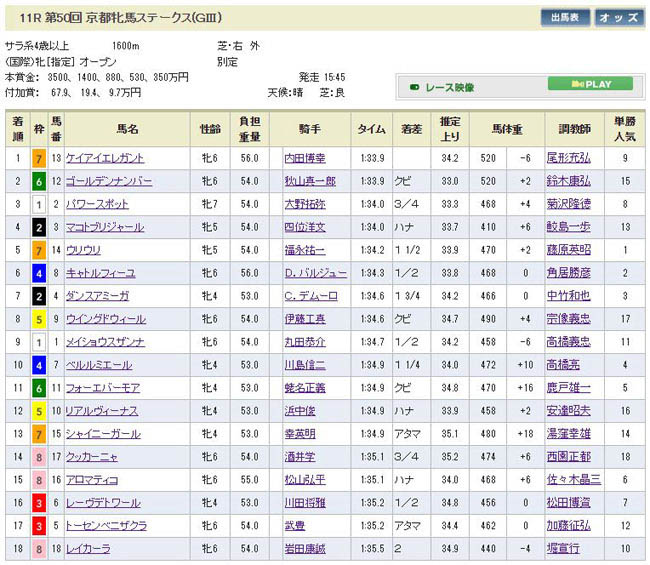Open trainer link 松田博資
The image size is (650, 565).
click(x=568, y=503)
